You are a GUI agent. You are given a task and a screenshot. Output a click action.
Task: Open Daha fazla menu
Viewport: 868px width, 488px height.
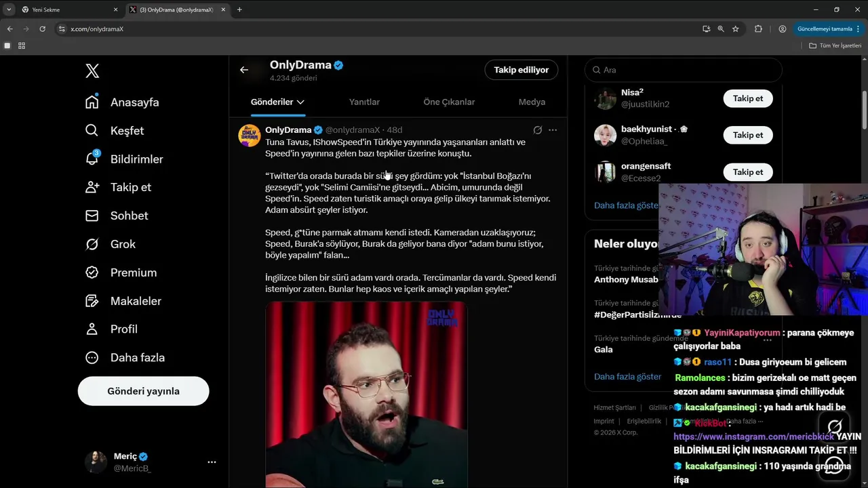[125, 357]
